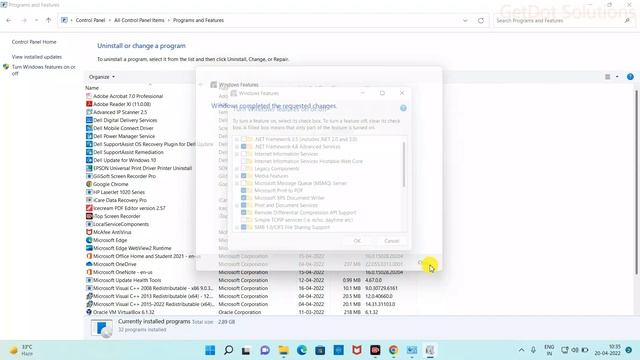The height and width of the screenshot is (360, 640).
Task: Change the list view layout button
Action: tap(607, 77)
